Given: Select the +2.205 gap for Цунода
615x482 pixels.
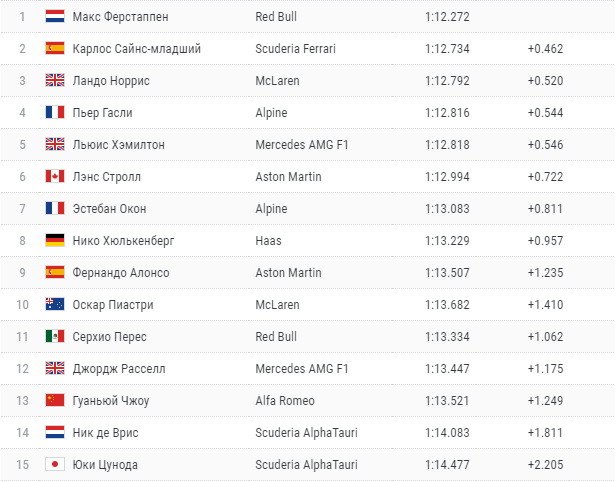Looking at the screenshot, I should pos(545,464).
